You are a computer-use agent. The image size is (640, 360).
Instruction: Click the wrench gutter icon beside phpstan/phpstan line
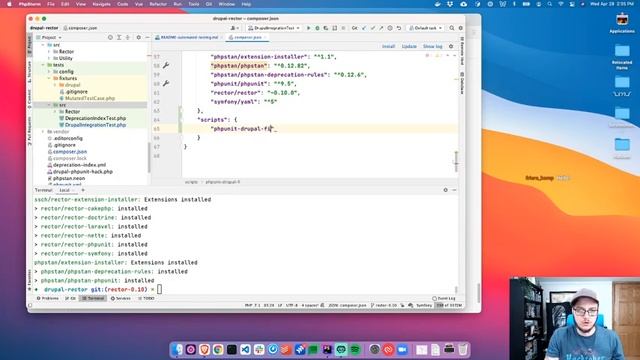click(166, 65)
